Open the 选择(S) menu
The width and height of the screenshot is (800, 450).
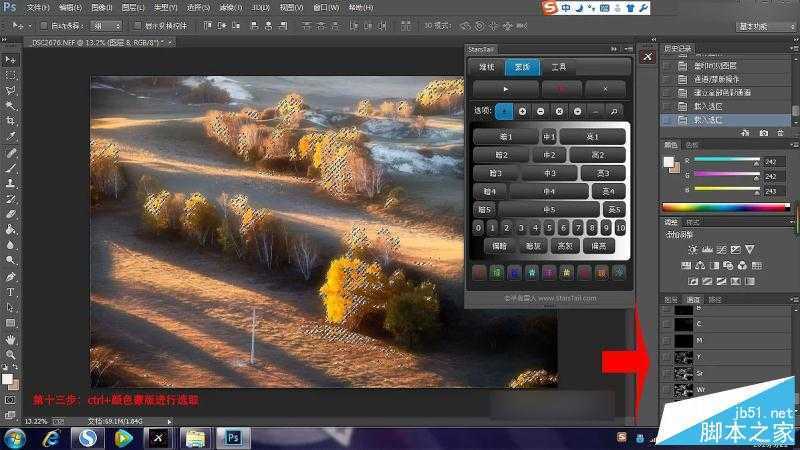pyautogui.click(x=198, y=8)
